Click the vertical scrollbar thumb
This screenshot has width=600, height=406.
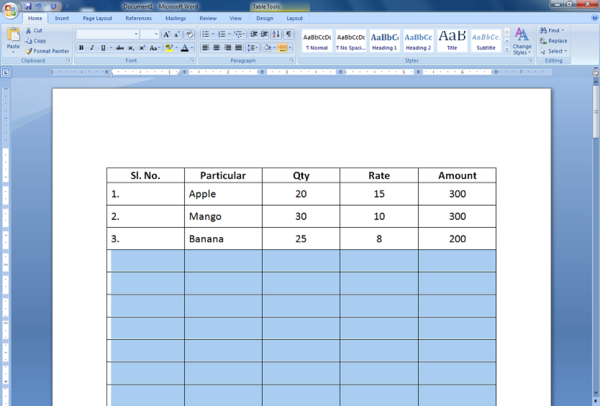[596, 112]
